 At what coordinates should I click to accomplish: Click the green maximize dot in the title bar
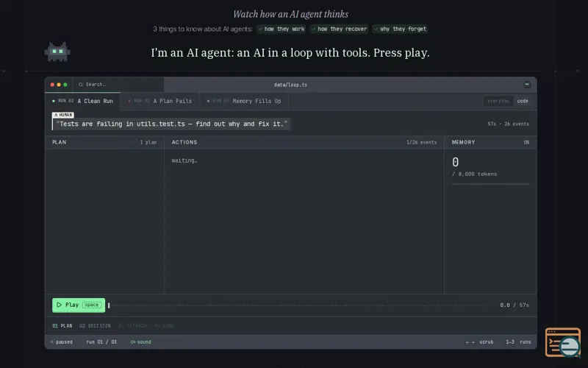click(65, 85)
